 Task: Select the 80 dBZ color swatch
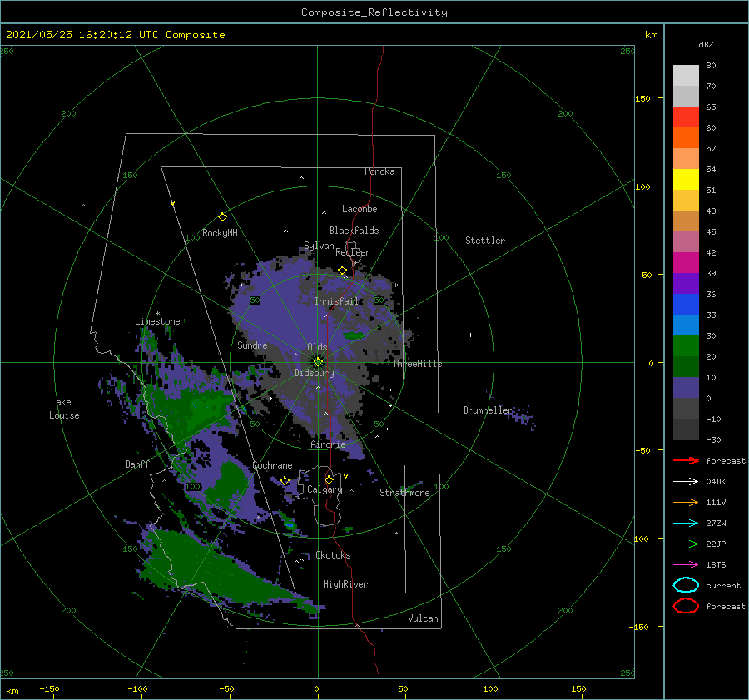pos(686,76)
